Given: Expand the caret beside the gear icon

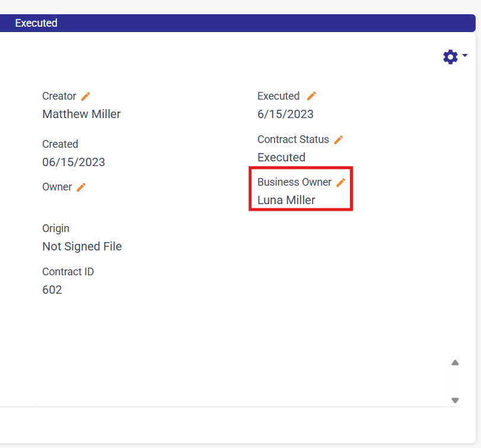Looking at the screenshot, I should [465, 56].
